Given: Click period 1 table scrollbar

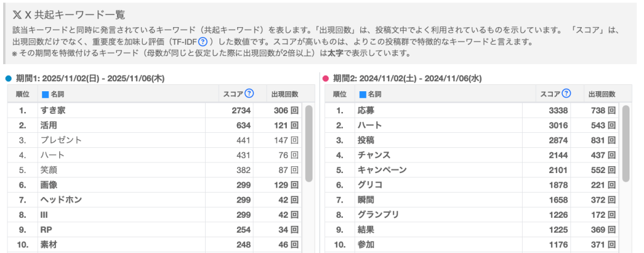Looking at the screenshot, I should point(308,145).
